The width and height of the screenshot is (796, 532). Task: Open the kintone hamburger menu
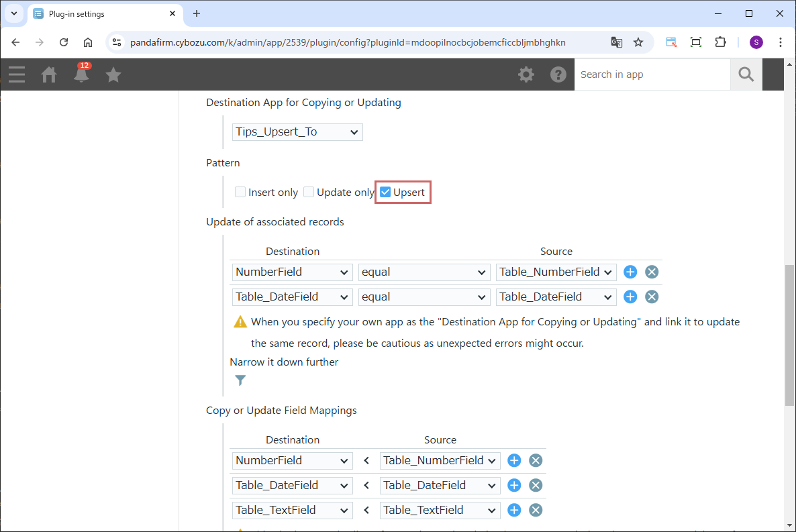[17, 74]
